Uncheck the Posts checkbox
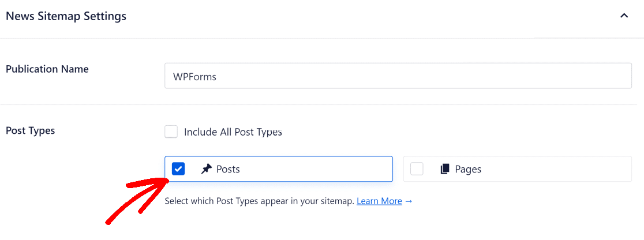This screenshot has height=240, width=644. [178, 169]
